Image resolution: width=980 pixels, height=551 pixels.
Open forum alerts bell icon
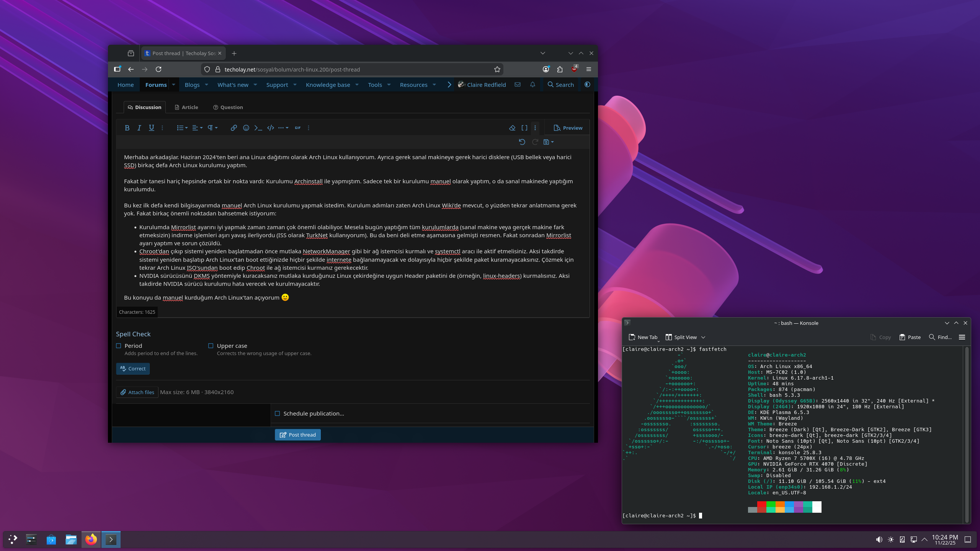click(532, 85)
